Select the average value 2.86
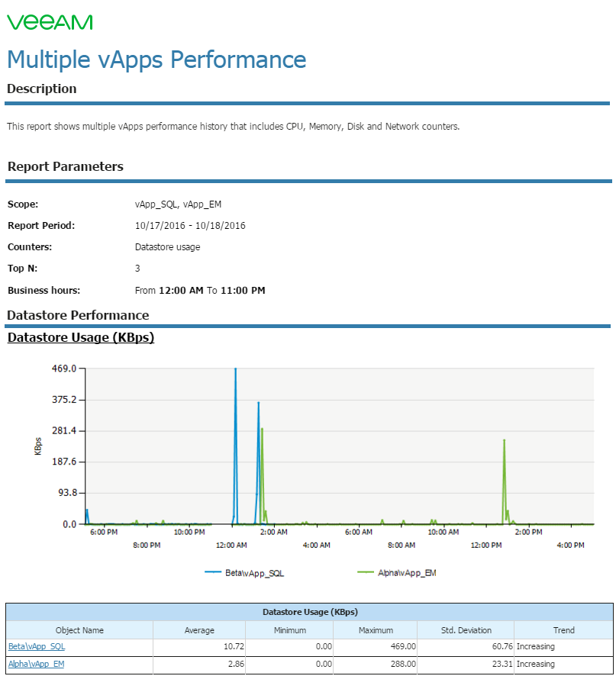 tap(237, 664)
